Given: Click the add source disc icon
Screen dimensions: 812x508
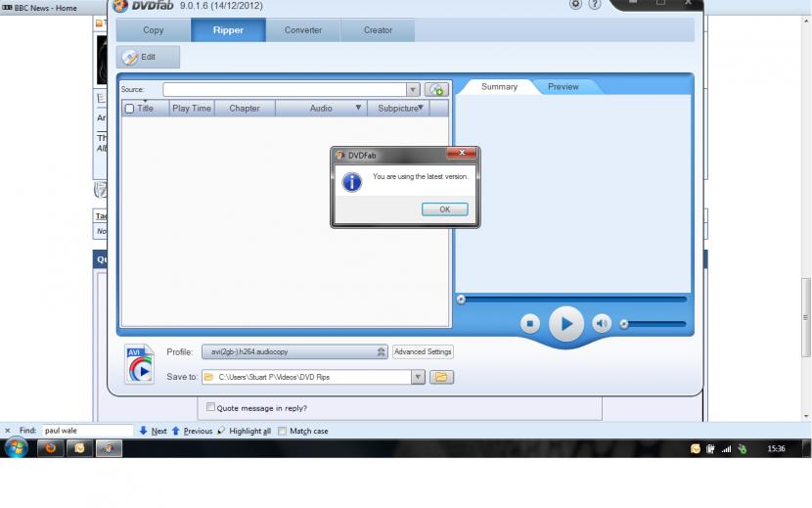Looking at the screenshot, I should (437, 89).
